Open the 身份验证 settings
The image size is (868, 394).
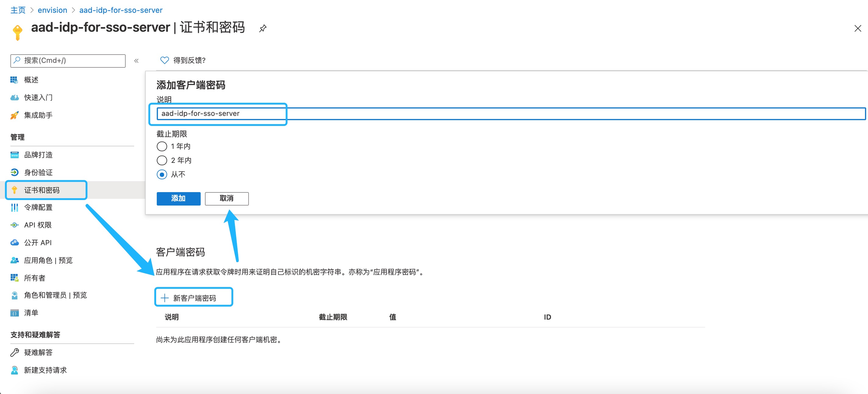38,173
